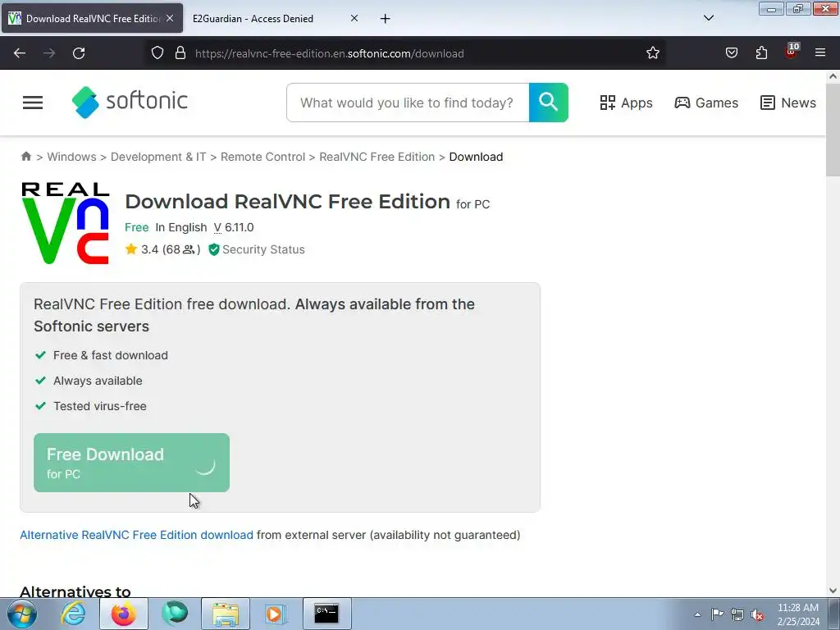Click 'Free & fast download' text
Screen dimensions: 840x630
111,355
